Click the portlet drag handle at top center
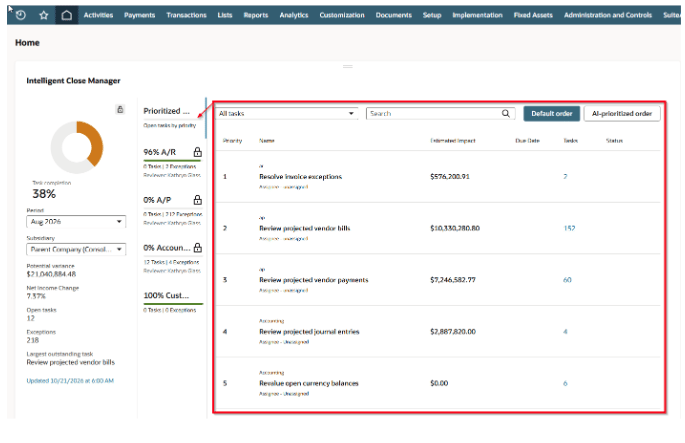 click(x=348, y=66)
